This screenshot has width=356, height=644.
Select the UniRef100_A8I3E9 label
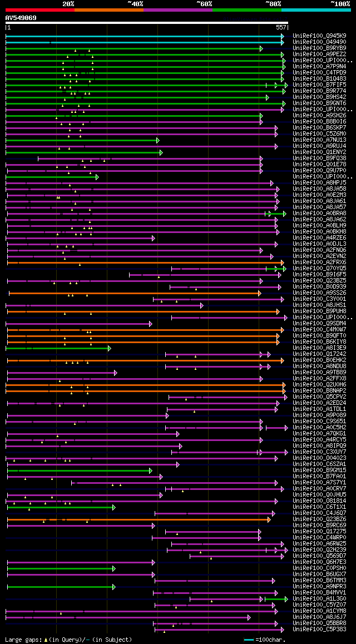(x=319, y=348)
